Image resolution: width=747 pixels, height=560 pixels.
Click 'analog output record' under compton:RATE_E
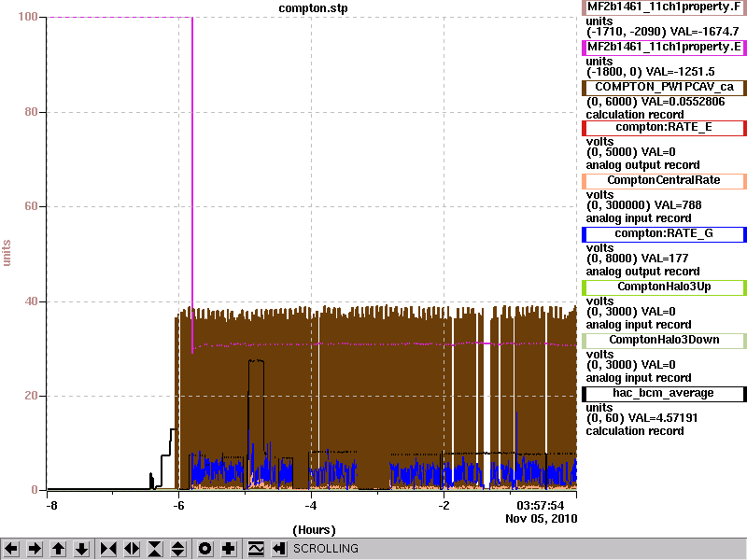tap(642, 165)
